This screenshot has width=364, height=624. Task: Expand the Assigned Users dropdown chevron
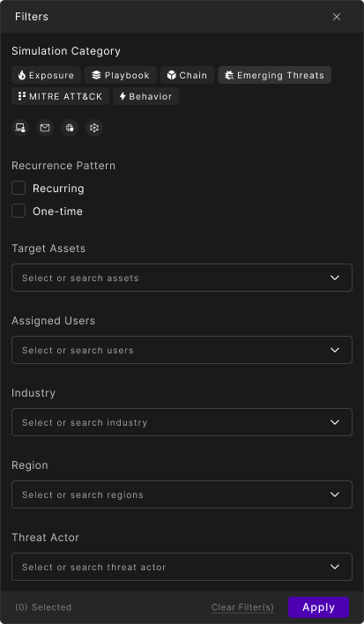coord(335,350)
